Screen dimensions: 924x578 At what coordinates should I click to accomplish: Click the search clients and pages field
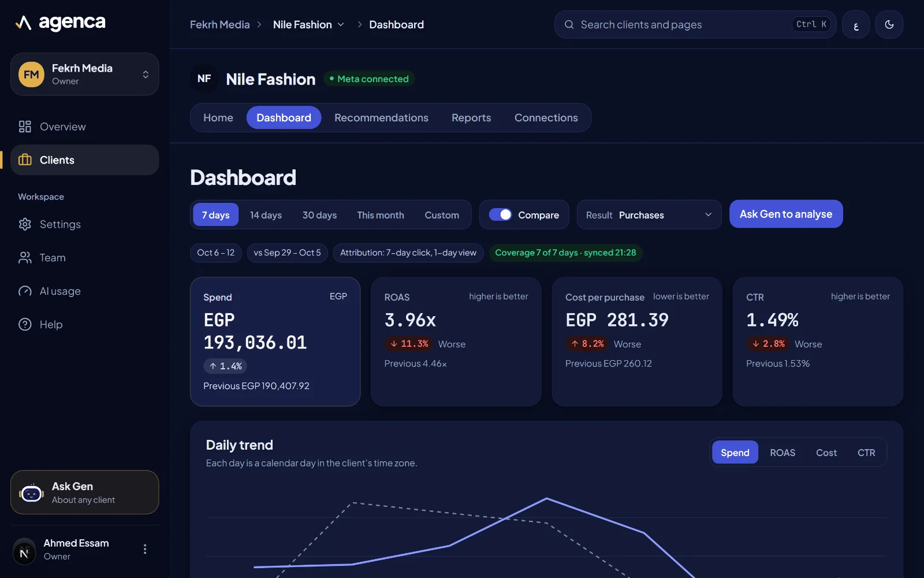[x=695, y=25]
